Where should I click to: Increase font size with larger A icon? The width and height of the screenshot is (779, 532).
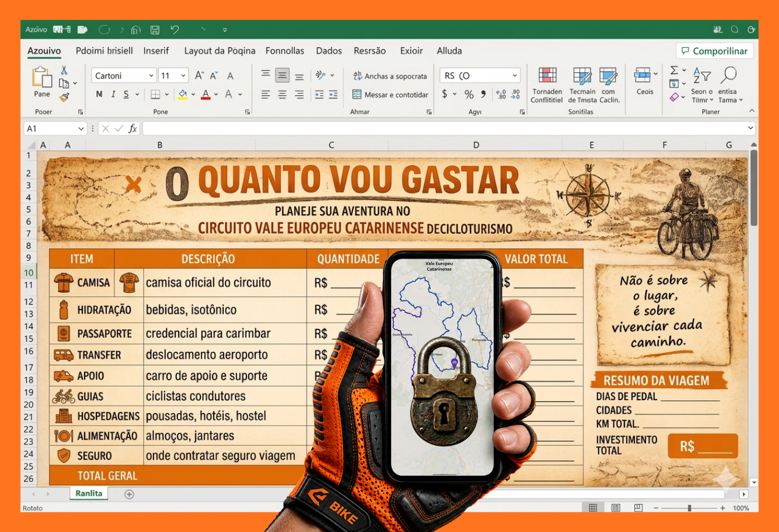coord(199,75)
